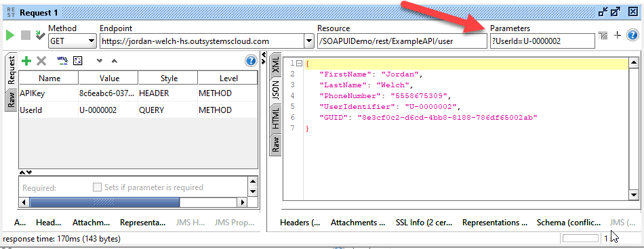Sort by Level column header
644x249 pixels.
click(228, 78)
